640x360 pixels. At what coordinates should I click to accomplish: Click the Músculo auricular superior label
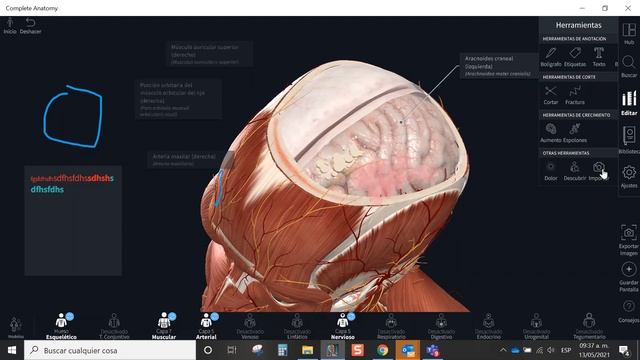point(210,54)
